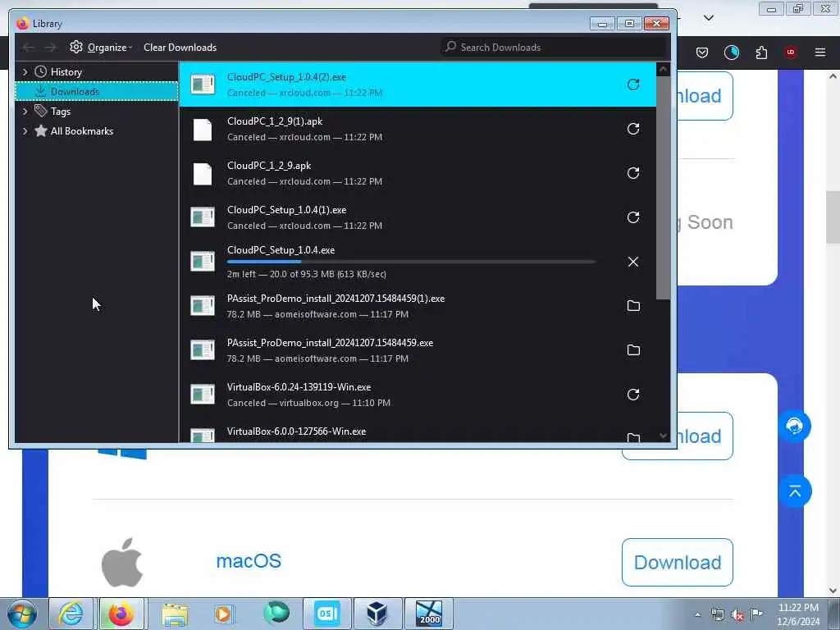Viewport: 840px width, 630px height.
Task: Click the webpage vertical scrollbar thumb
Action: click(833, 217)
